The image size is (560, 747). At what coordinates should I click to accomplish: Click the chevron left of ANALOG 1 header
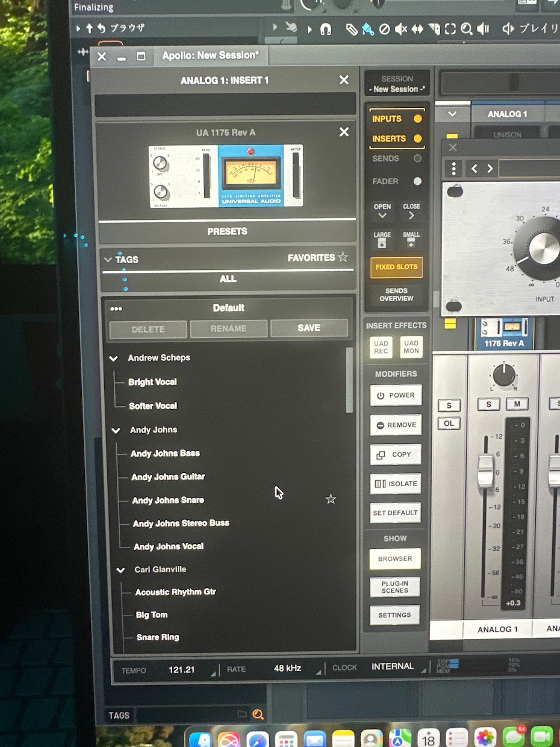tap(452, 114)
